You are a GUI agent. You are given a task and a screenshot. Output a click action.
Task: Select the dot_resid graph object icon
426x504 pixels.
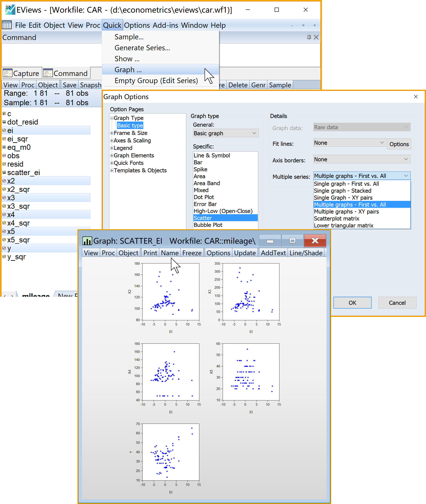(4, 122)
